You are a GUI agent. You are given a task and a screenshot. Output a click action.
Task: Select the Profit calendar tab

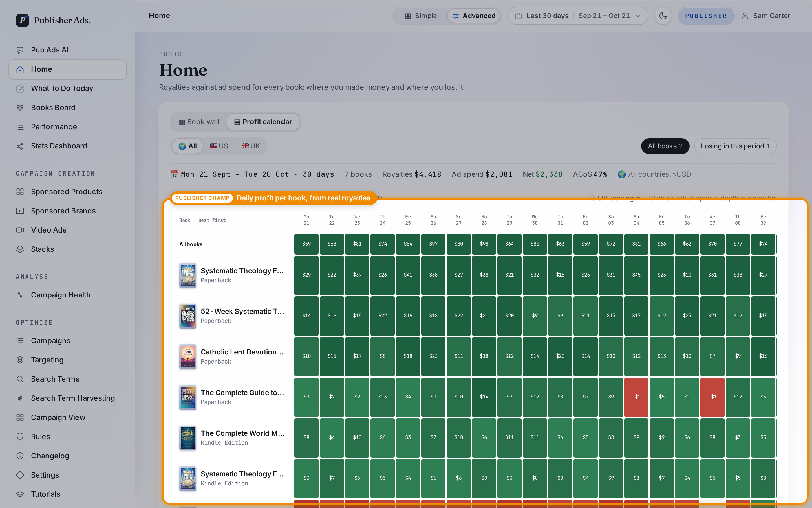[x=263, y=122]
